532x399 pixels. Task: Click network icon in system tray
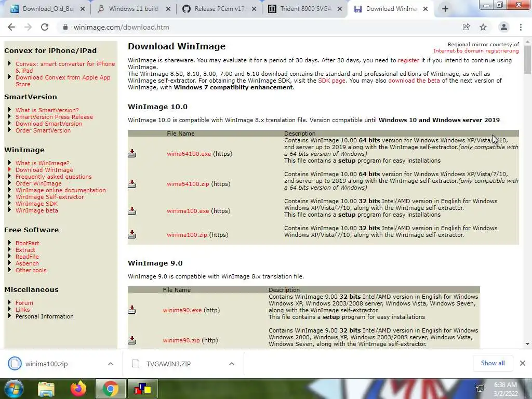coord(480,389)
